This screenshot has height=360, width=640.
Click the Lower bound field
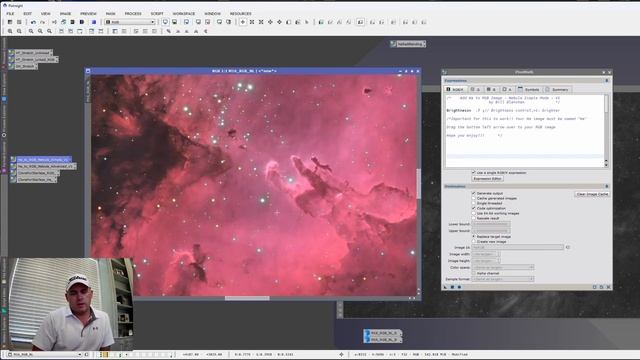(491, 224)
